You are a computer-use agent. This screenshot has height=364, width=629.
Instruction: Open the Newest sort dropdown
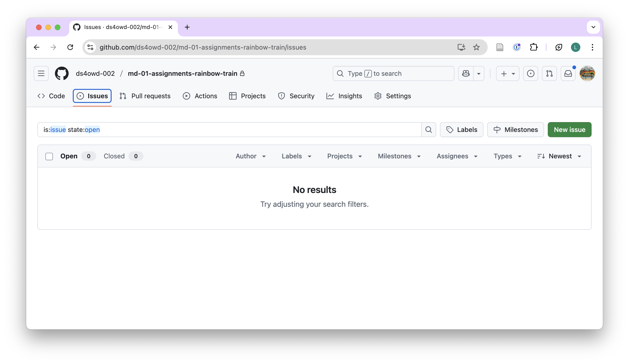click(559, 156)
